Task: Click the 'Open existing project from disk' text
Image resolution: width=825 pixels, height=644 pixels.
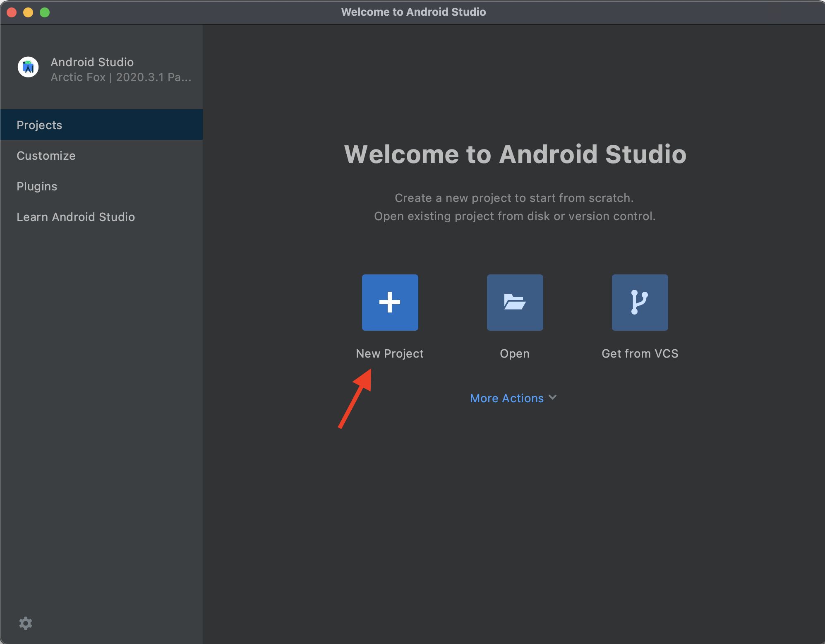Action: coord(515,216)
